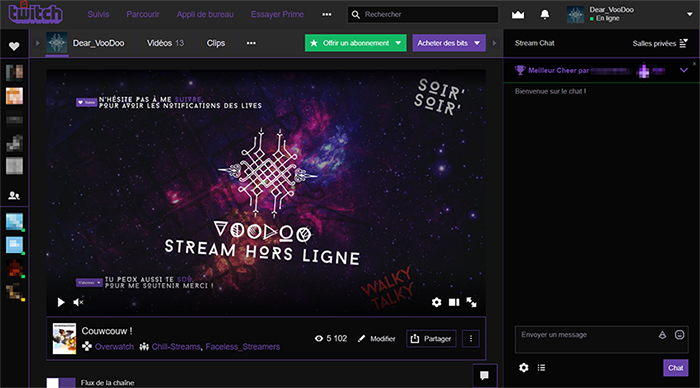The height and width of the screenshot is (388, 700).
Task: Toggle theatre mode in player
Action: [x=454, y=302]
